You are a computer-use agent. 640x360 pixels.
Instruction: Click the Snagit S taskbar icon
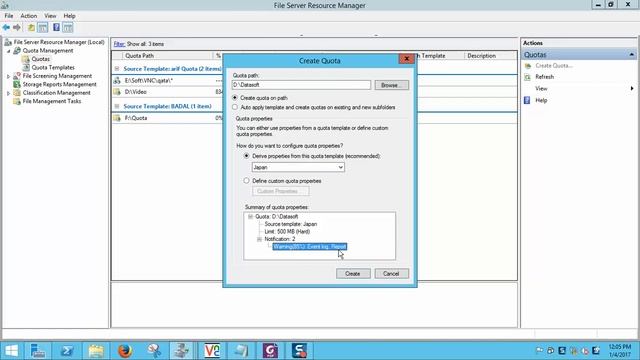[x=299, y=351]
